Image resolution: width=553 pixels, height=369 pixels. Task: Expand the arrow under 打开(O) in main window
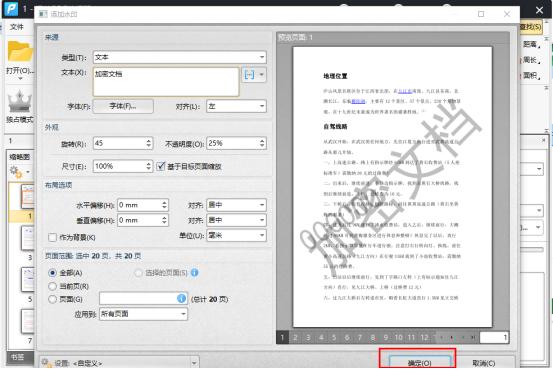pyautogui.click(x=20, y=79)
